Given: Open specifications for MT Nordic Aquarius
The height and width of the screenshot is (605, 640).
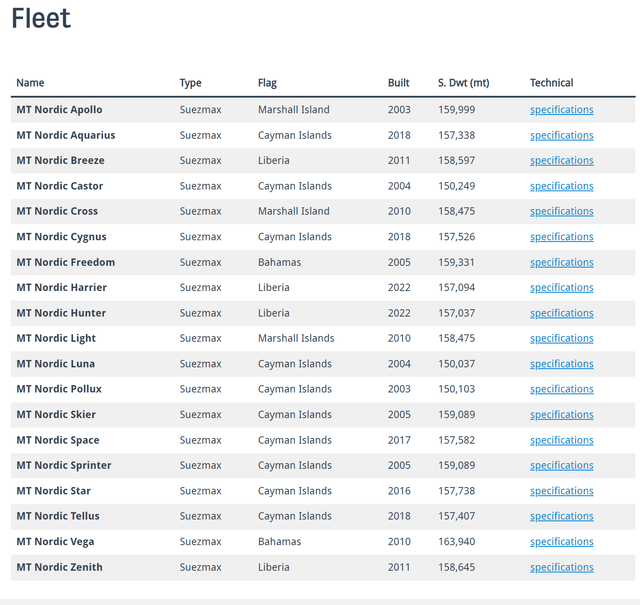Looking at the screenshot, I should point(562,136).
